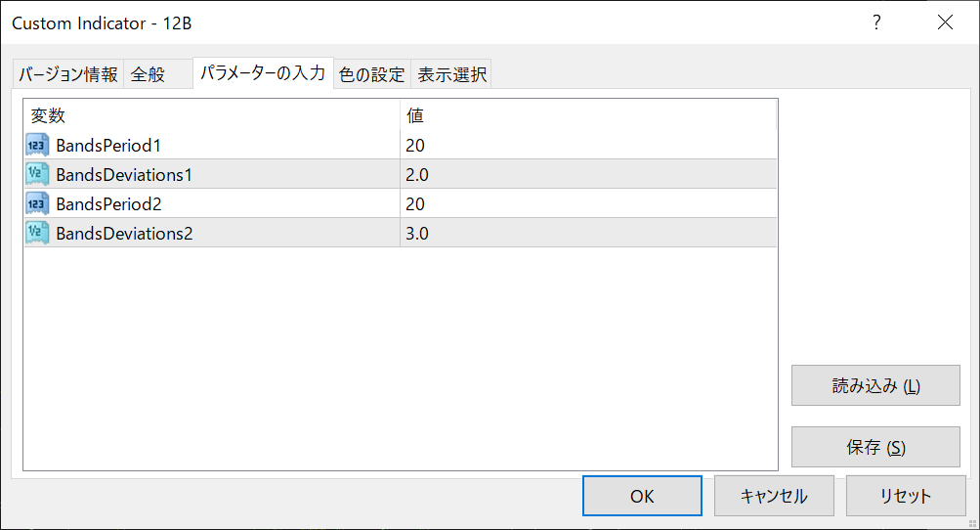Confirm with the OK button
The width and height of the screenshot is (980, 530).
[x=642, y=496]
